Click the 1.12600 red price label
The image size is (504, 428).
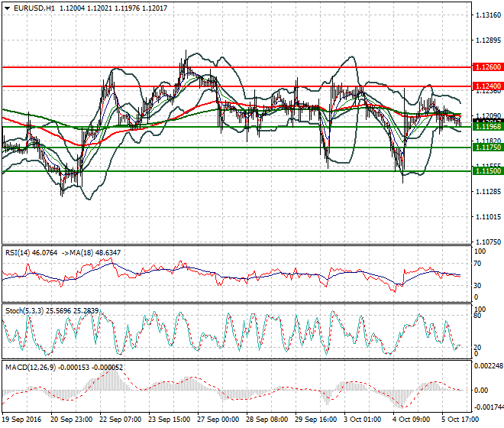488,67
